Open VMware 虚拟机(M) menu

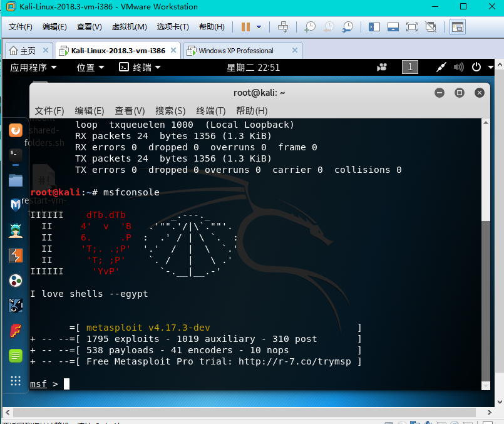click(129, 27)
